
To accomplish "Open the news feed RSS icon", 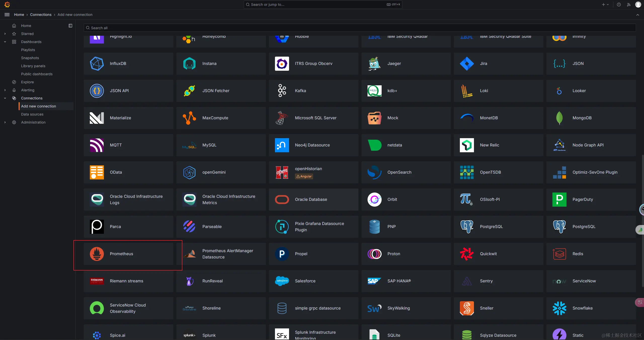I will coord(629,5).
